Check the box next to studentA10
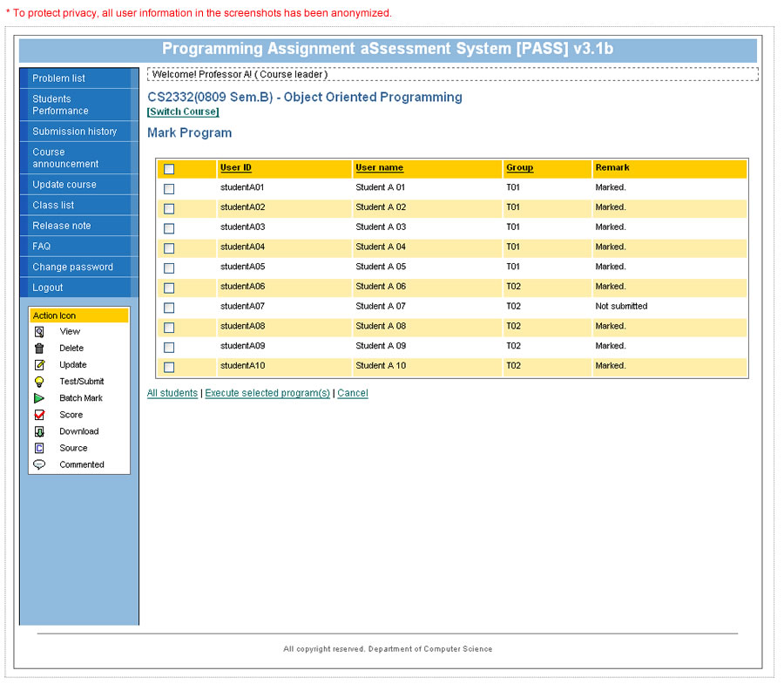Viewport: 784px width, 684px height. [169, 367]
